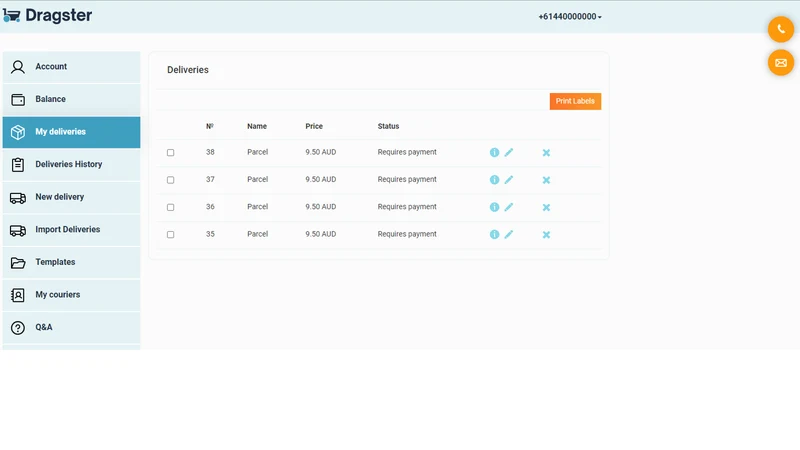800x450 pixels.
Task: Open the +61440000000 account dropdown
Action: [570, 17]
